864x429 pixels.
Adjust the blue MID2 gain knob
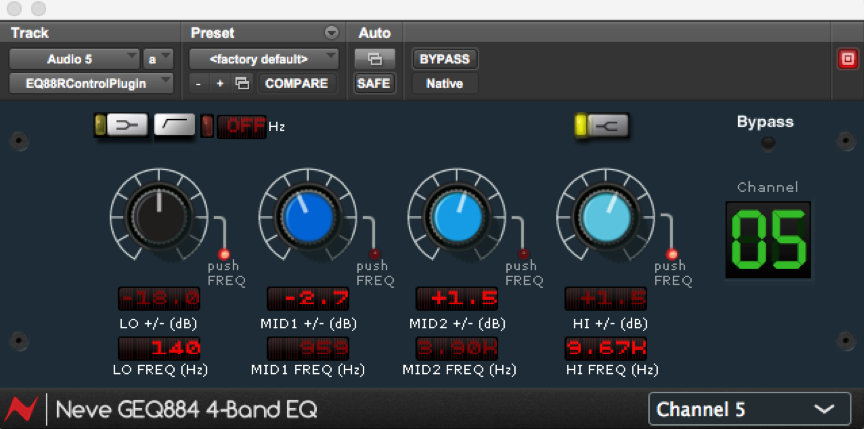click(x=457, y=216)
